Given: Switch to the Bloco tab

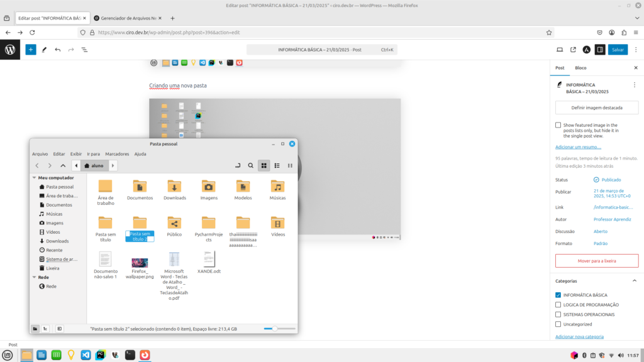Looking at the screenshot, I should point(580,68).
